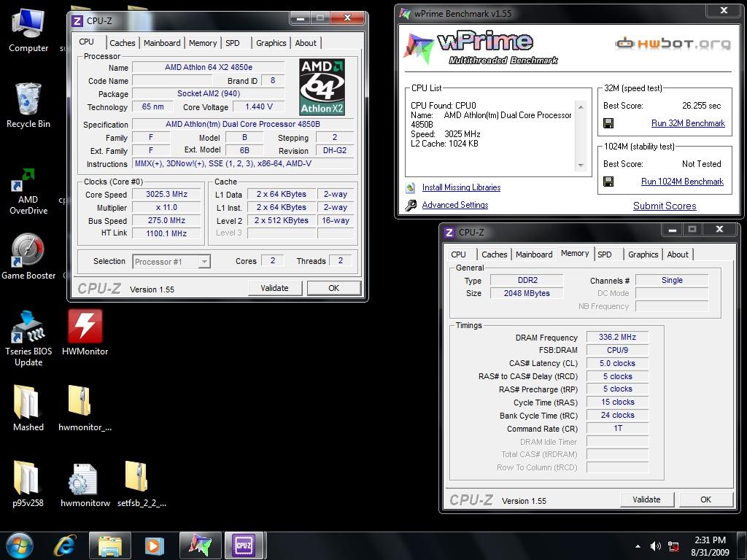Click the network tray icon
The width and height of the screenshot is (747, 560).
pyautogui.click(x=673, y=546)
